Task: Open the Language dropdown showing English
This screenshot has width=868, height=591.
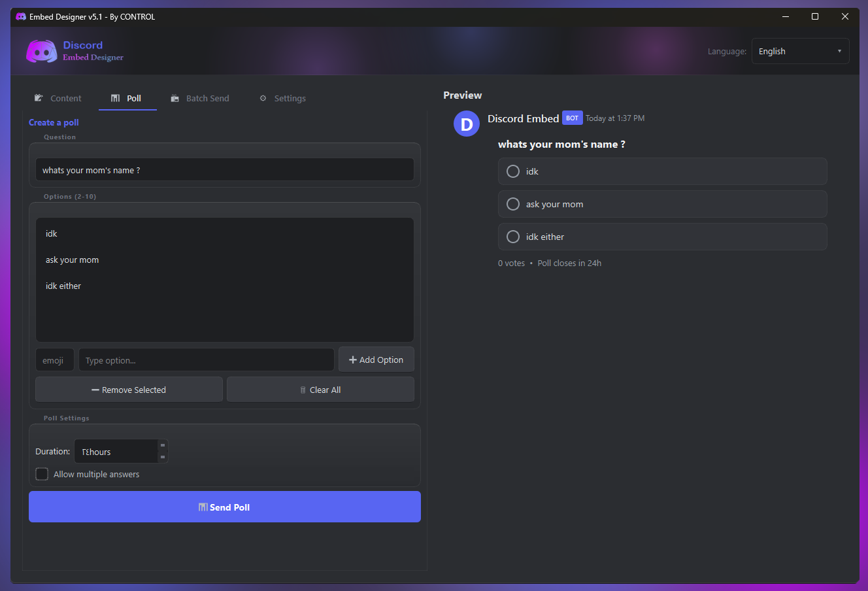Action: (x=800, y=51)
